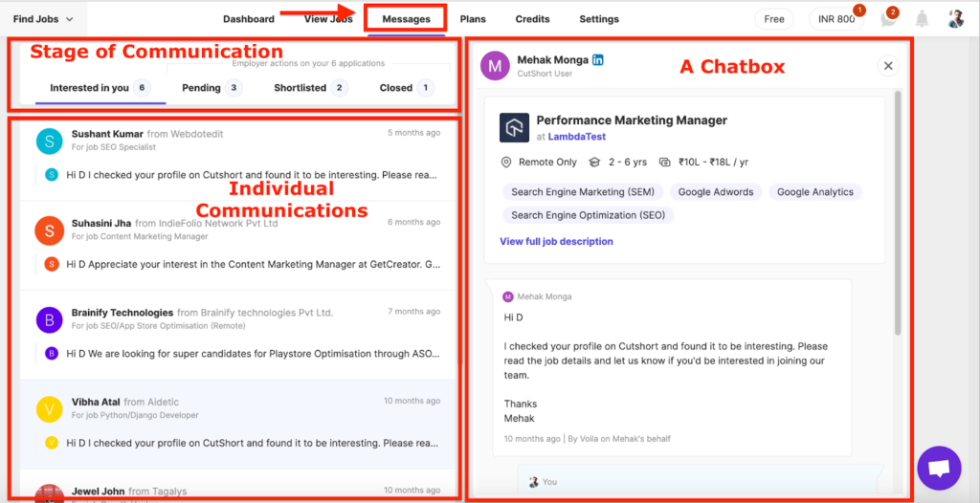
Task: Click the LinkedIn icon next to Mehak Monga
Action: click(598, 60)
